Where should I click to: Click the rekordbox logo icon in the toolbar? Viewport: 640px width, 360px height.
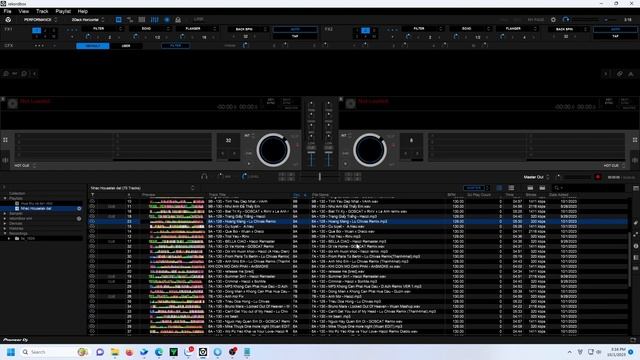tap(8, 20)
